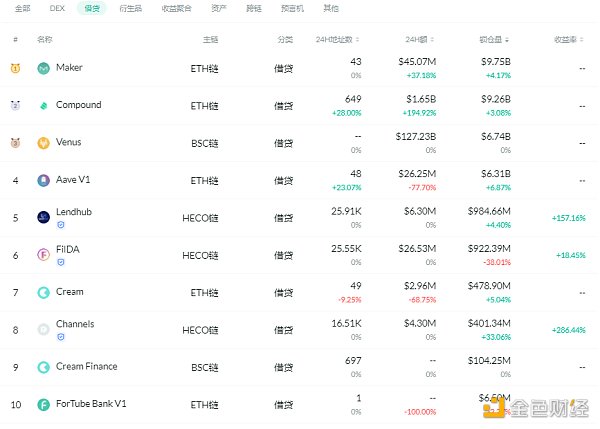Image resolution: width=600 pixels, height=429 pixels.
Task: Click Aave V1's -77.70% change
Action: click(422, 188)
